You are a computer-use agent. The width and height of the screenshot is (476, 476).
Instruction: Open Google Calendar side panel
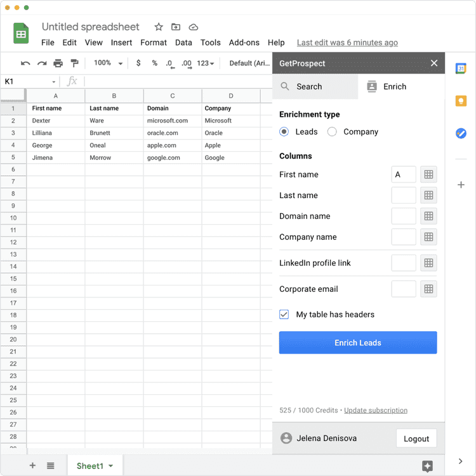pyautogui.click(x=461, y=69)
